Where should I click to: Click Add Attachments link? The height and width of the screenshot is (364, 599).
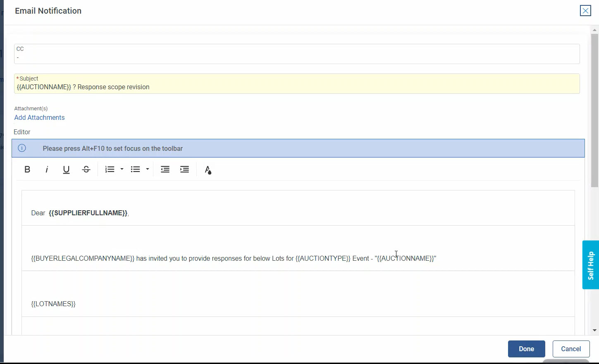[x=39, y=118]
